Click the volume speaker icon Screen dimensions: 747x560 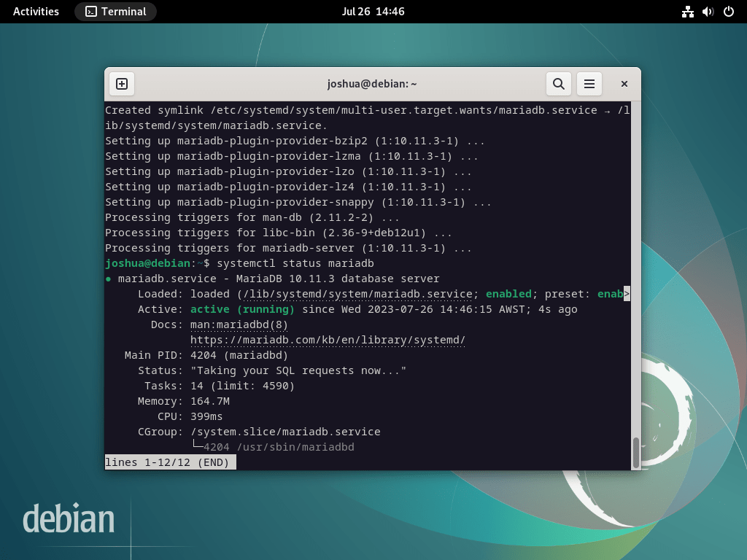pos(707,11)
